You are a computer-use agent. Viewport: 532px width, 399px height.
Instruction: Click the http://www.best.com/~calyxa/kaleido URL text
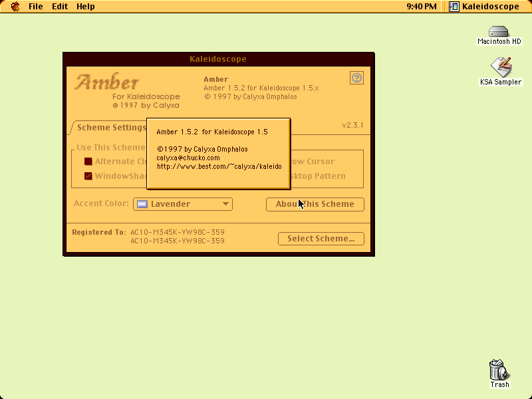pyautogui.click(x=219, y=167)
